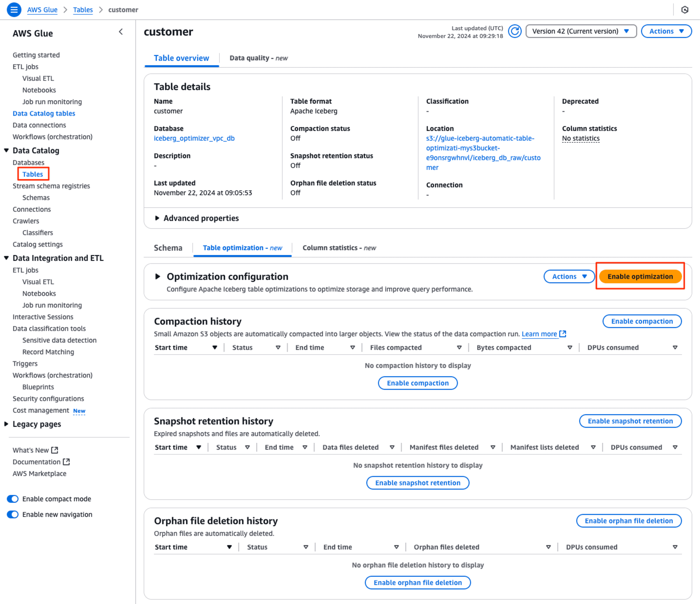Expand Legacy pages sidebar group
The width and height of the screenshot is (700, 604).
tap(6, 424)
